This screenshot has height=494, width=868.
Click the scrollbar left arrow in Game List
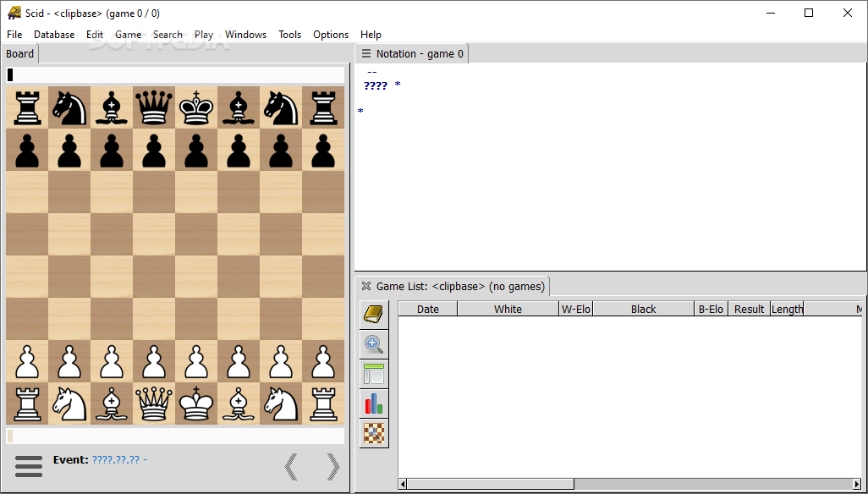pyautogui.click(x=403, y=484)
